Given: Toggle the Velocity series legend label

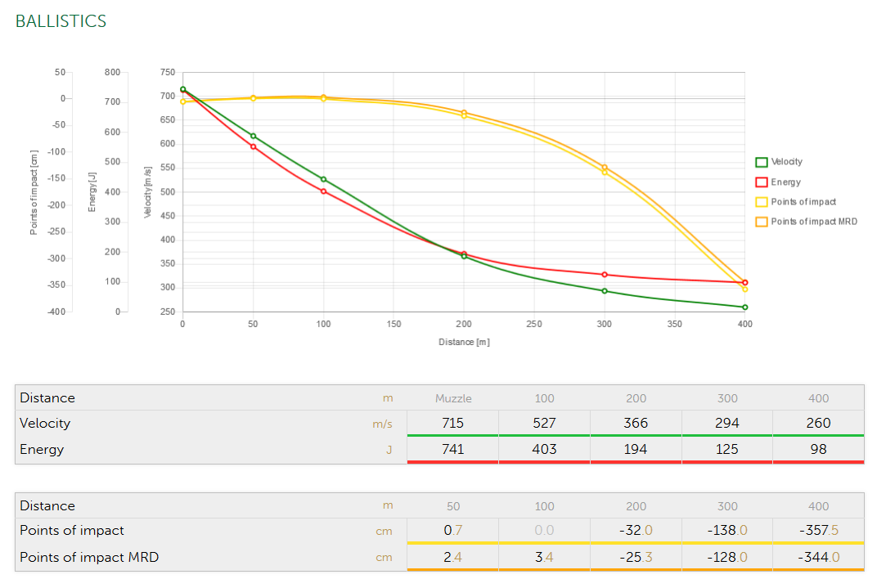Looking at the screenshot, I should (786, 162).
